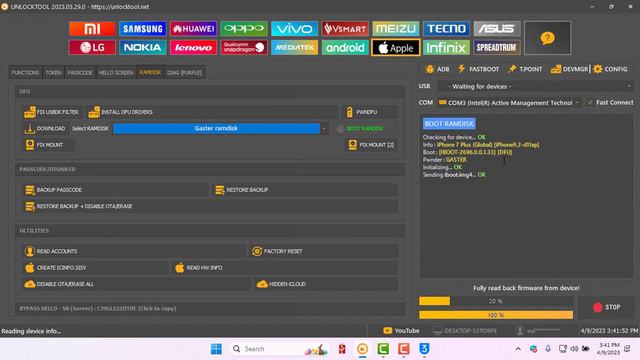
Task: Select the Xiaomi Mi brand logo
Action: [92, 29]
